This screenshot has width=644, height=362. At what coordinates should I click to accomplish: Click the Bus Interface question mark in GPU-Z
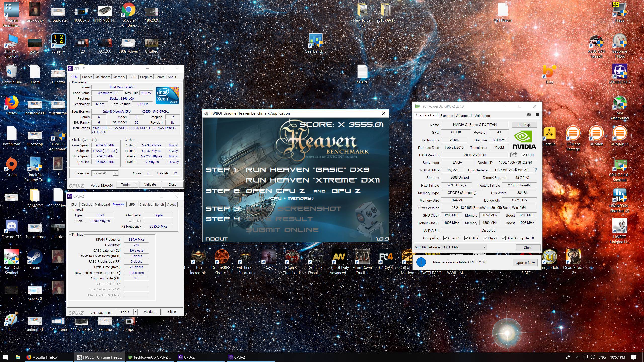(536, 170)
